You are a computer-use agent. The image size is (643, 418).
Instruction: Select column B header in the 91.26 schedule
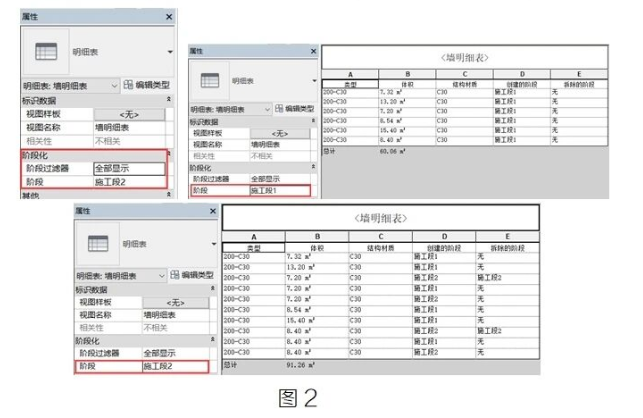(317, 237)
